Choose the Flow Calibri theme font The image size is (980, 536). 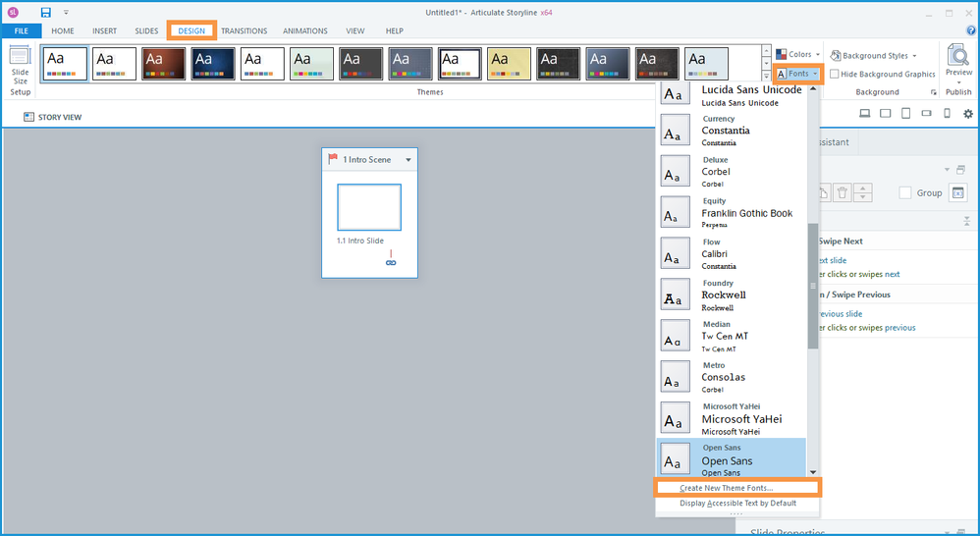click(732, 253)
